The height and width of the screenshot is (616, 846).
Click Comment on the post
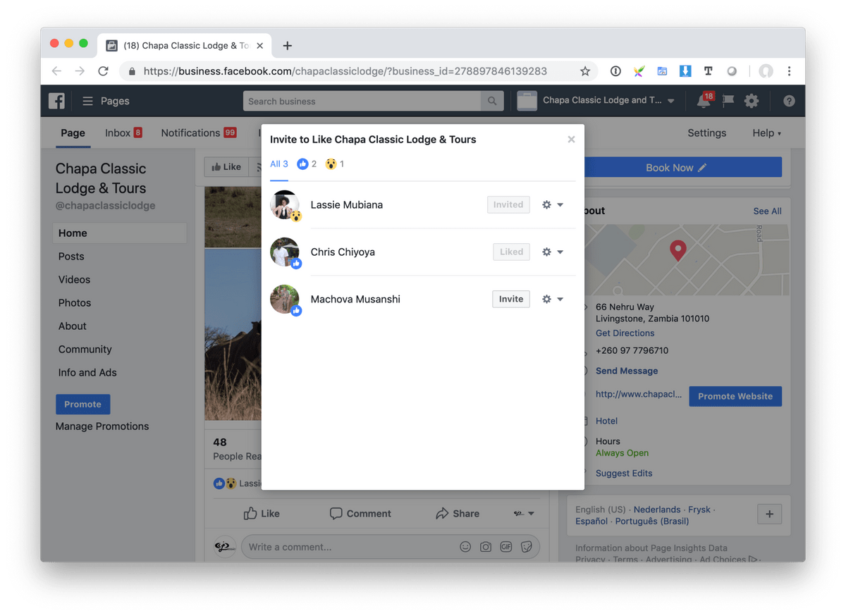coord(360,514)
